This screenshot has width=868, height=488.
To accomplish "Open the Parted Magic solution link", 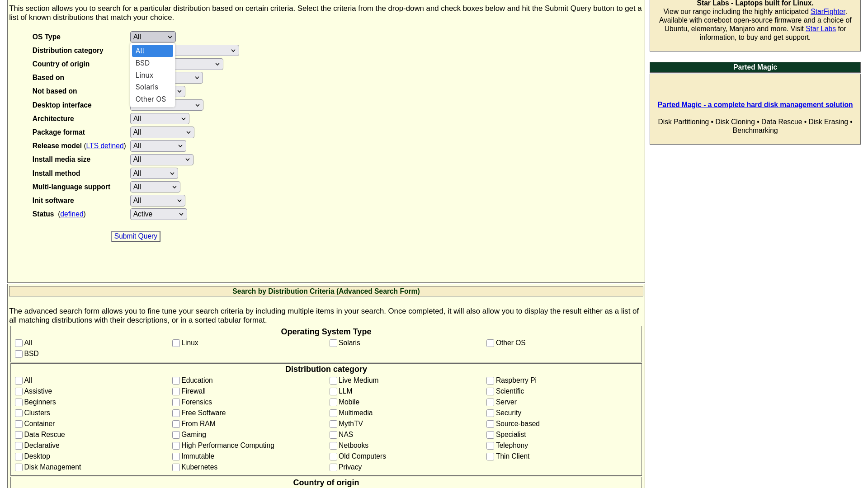I will 755,104.
